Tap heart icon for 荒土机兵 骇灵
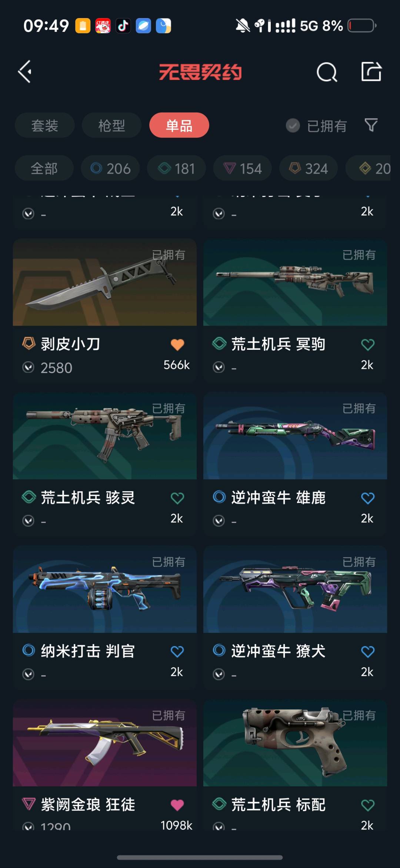The width and height of the screenshot is (400, 868). pos(177,498)
